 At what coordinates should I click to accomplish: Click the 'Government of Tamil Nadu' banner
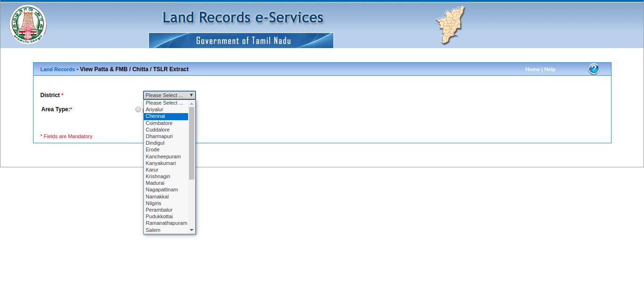click(x=241, y=41)
